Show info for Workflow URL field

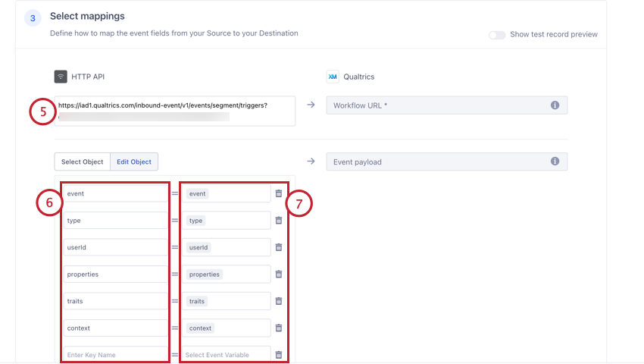(555, 105)
